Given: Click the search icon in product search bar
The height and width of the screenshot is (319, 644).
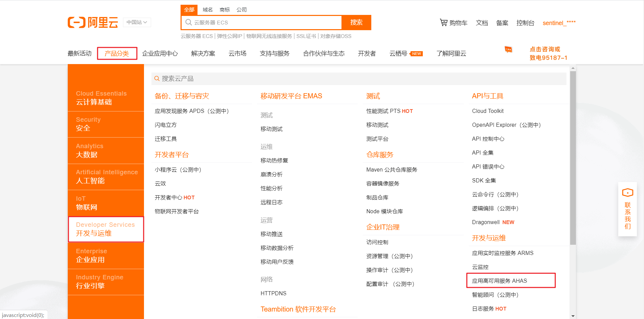Looking at the screenshot, I should [x=157, y=79].
